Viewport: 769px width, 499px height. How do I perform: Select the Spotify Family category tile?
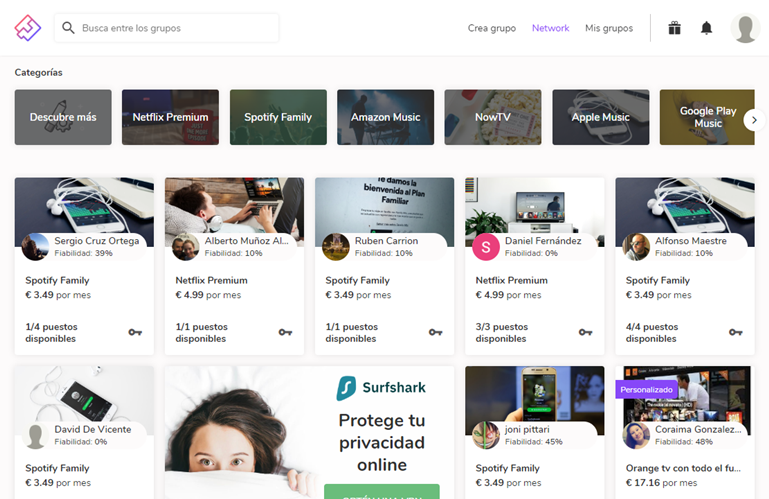(278, 117)
